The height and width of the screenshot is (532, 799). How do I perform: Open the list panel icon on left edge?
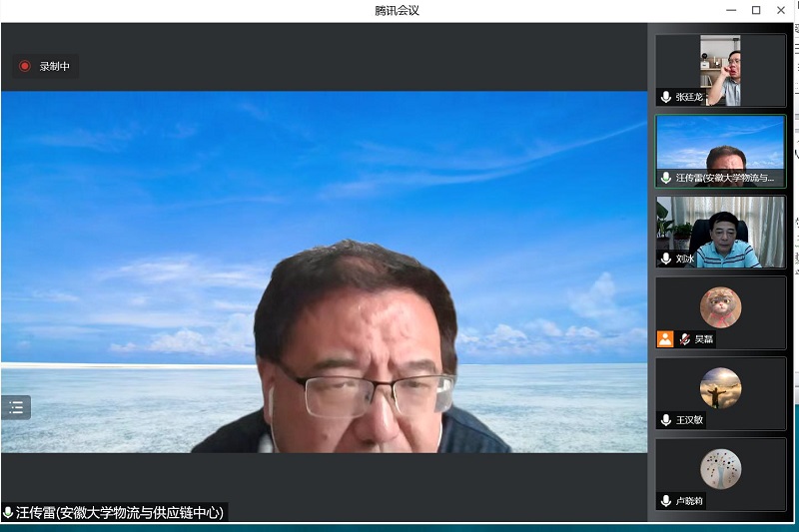16,407
